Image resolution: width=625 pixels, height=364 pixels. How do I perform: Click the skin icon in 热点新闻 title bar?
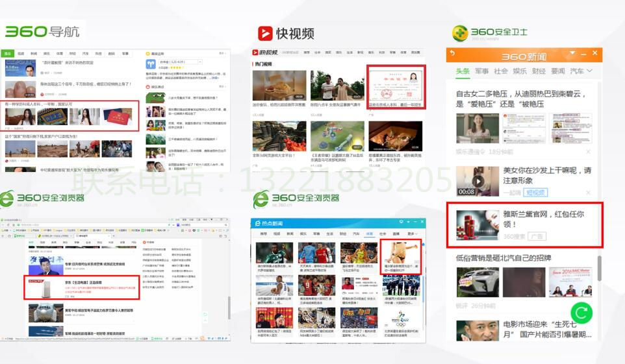tap(401, 221)
